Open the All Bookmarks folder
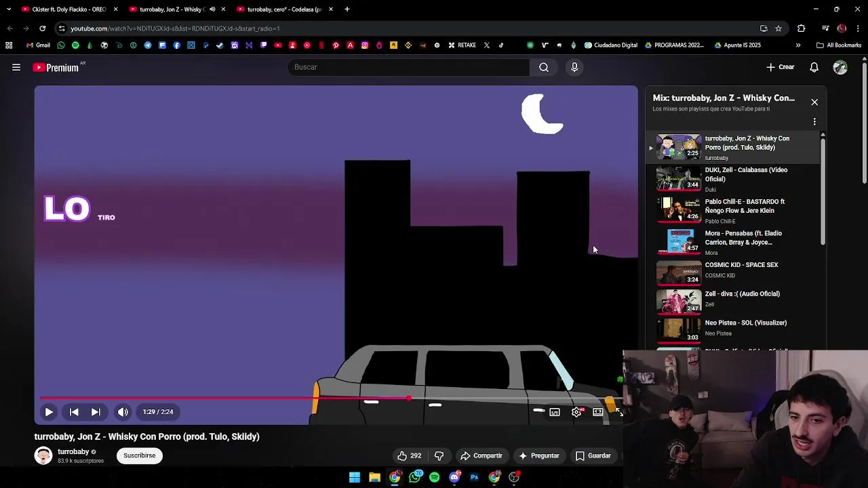The height and width of the screenshot is (488, 868). tap(839, 45)
